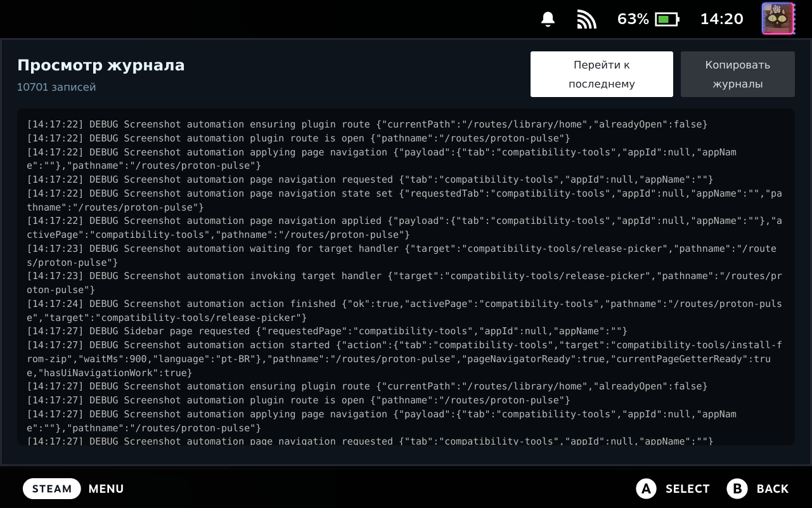Click the "10701 записей" count text

tap(56, 87)
